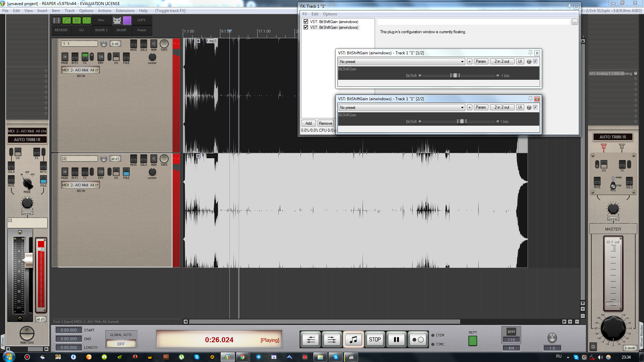The width and height of the screenshot is (644, 362).
Task: Click the plus preset button in [1/2] window
Action: pyautogui.click(x=470, y=62)
